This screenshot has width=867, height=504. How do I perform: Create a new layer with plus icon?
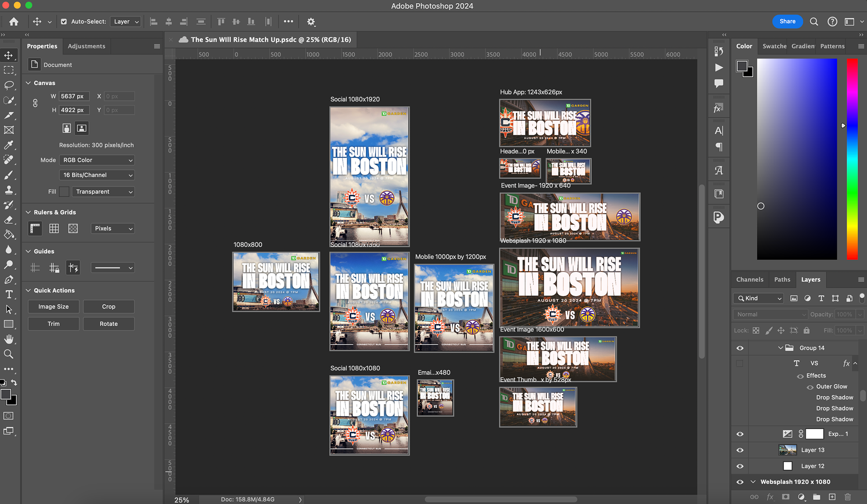pos(832,497)
